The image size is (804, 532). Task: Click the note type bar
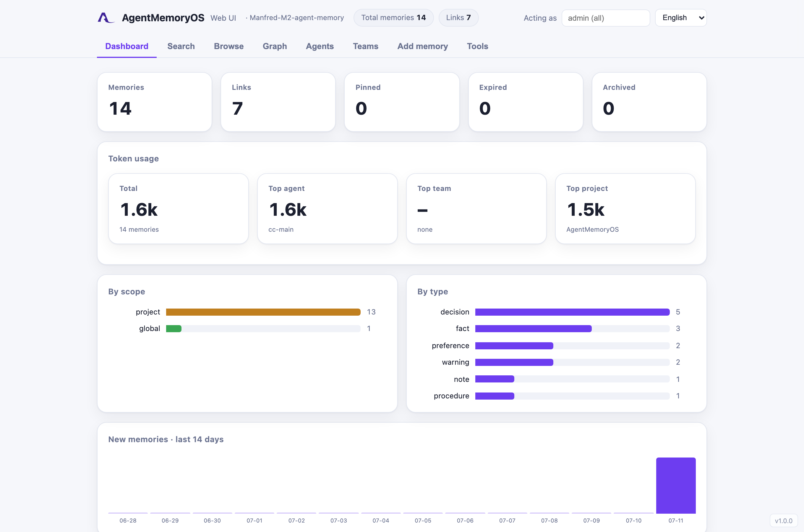[494, 379]
